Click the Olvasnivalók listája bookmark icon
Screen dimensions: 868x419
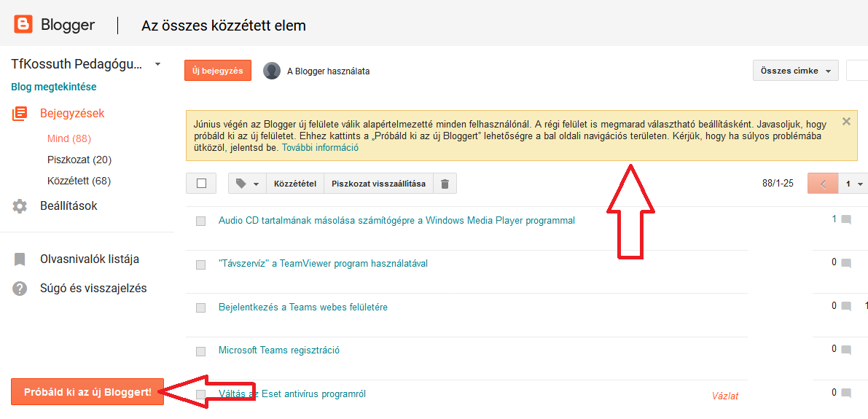(20, 259)
